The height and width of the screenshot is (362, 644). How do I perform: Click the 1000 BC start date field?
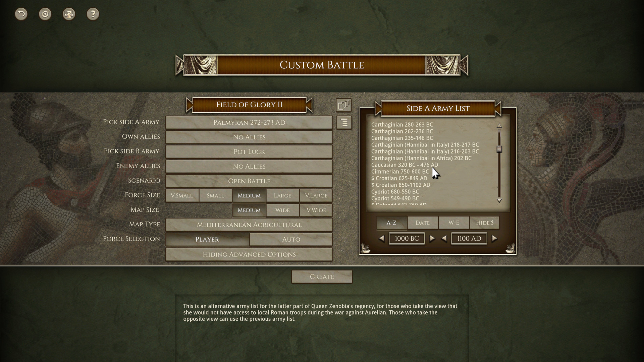tap(407, 239)
